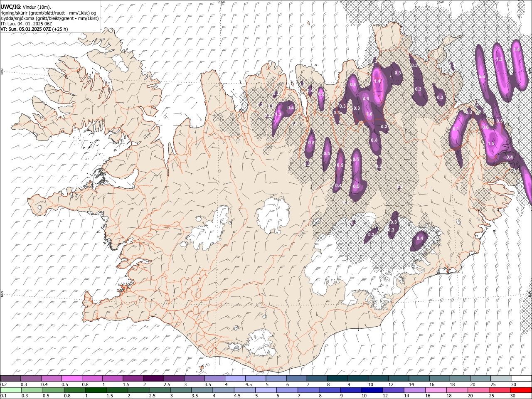
Task: Pick upper scale pale grey swatch above 25
Action: [x=501, y=378]
